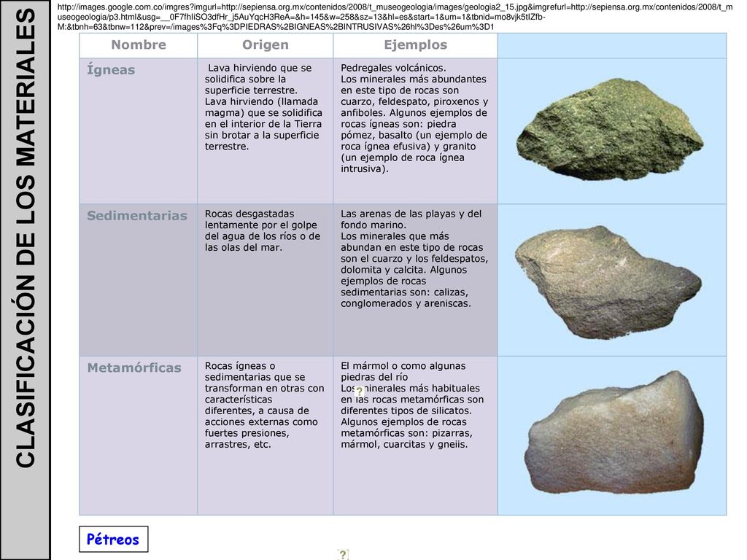Click the Origen column header
The image size is (747, 560).
(x=266, y=44)
